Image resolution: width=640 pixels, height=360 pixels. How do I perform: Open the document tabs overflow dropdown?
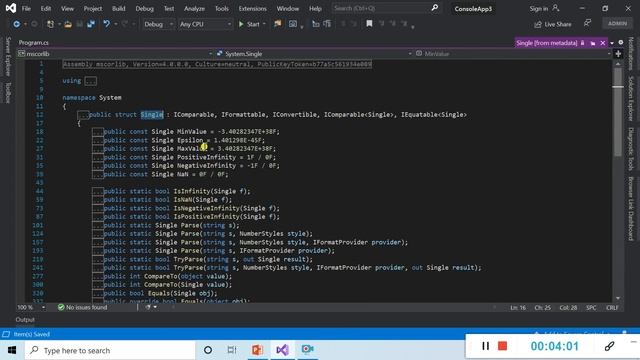[612, 43]
